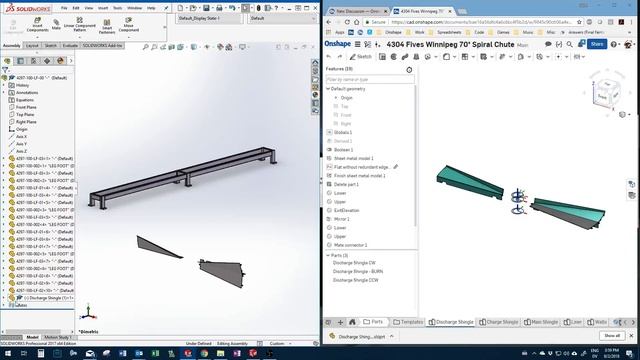The image size is (640, 360).
Task: Open Onshape help question mark icon
Action: coord(613,44)
